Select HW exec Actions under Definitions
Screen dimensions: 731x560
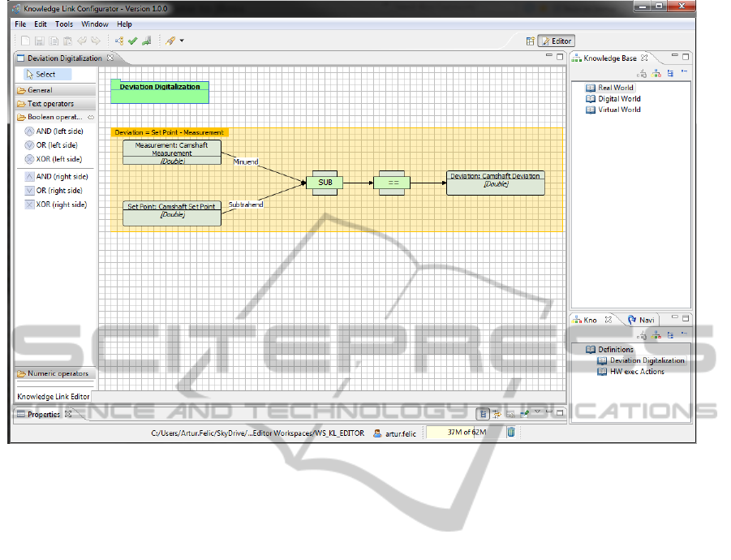point(636,372)
